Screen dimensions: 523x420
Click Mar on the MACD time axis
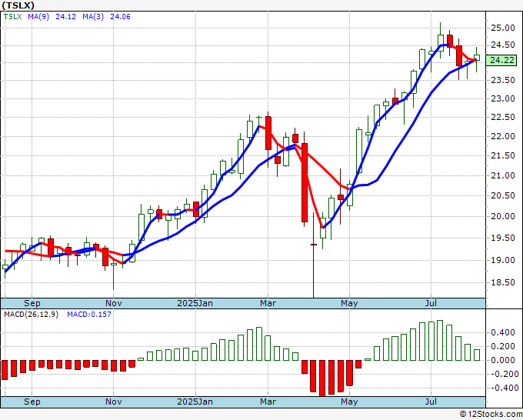coord(268,402)
